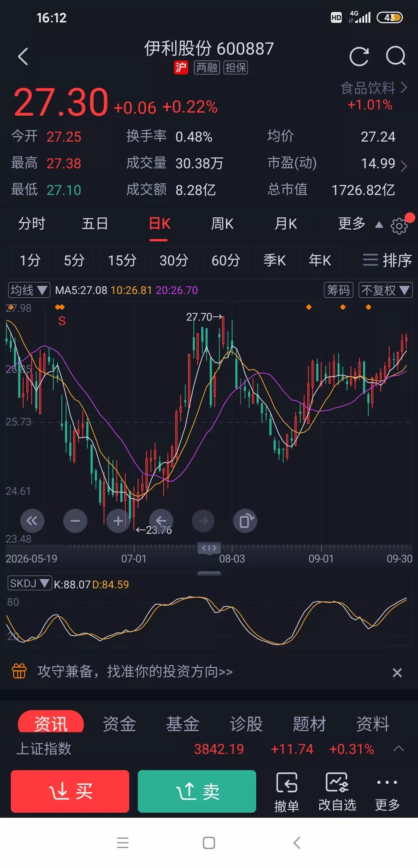Open 均线 indicator dropdown
Image resolution: width=418 pixels, height=868 pixels.
pyautogui.click(x=29, y=290)
